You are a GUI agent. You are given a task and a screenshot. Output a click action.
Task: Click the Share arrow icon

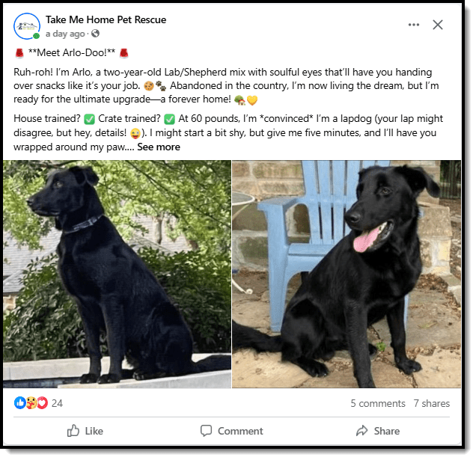361,431
